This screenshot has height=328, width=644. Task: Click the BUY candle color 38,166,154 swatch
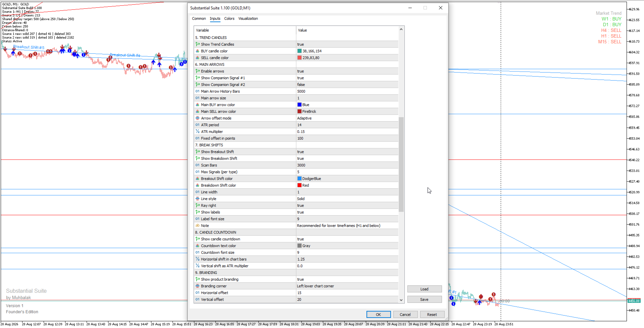[299, 51]
